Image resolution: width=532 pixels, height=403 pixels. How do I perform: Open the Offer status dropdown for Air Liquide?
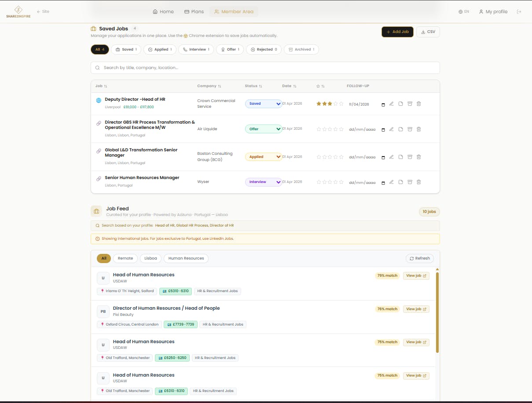coord(264,129)
